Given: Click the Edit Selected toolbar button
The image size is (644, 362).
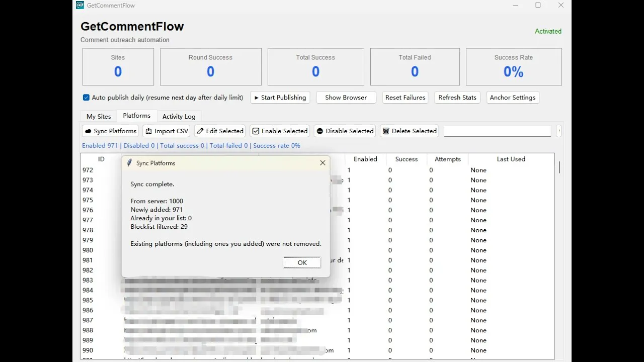Looking at the screenshot, I should 220,131.
